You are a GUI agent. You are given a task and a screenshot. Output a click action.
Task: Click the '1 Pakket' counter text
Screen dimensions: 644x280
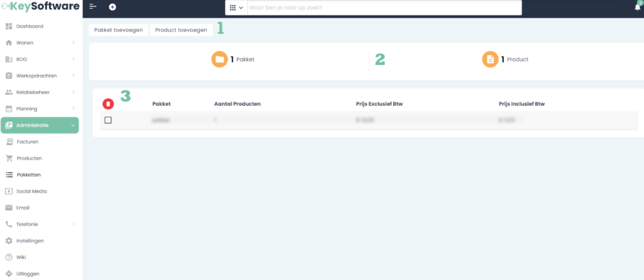click(243, 59)
